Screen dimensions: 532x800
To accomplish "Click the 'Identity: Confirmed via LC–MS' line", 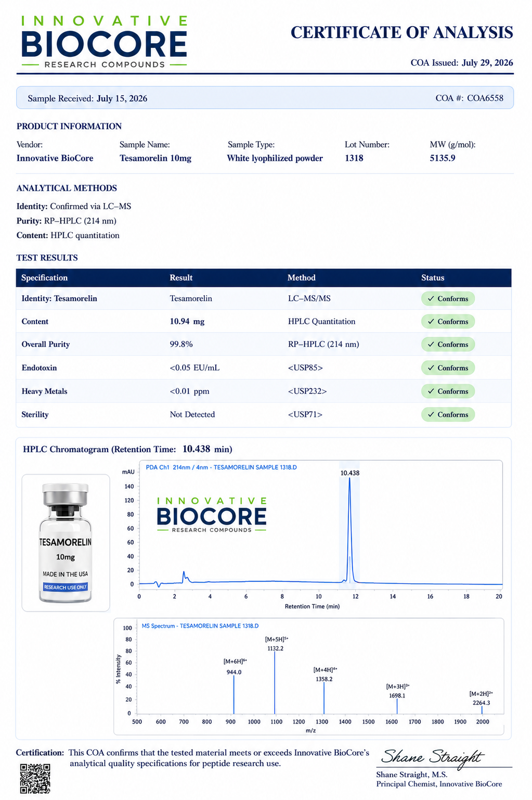I will tap(74, 207).
